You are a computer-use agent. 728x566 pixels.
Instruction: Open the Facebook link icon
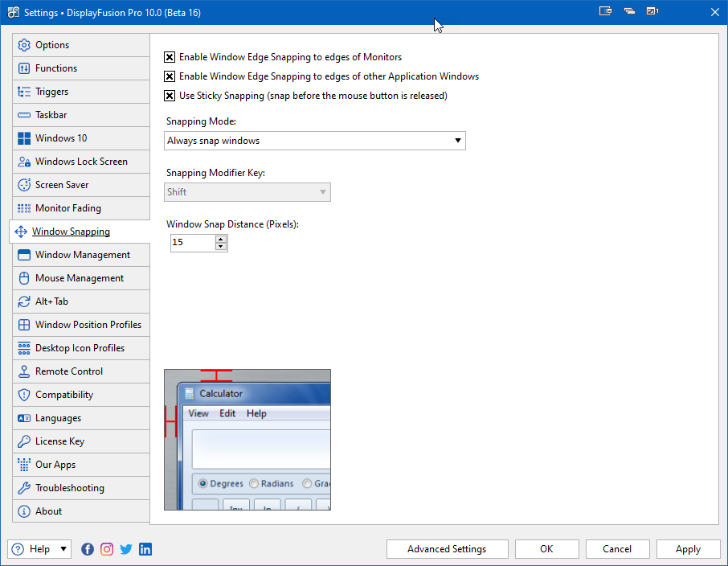88,549
